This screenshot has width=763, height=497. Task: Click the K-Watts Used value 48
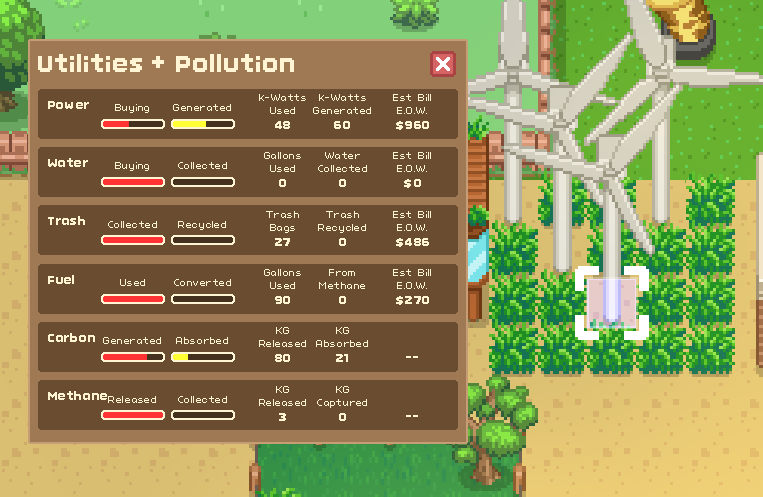(x=282, y=125)
